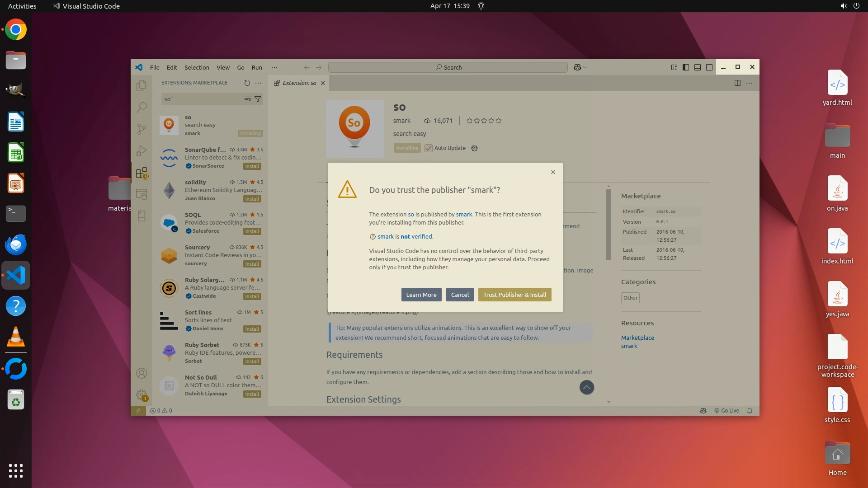
Task: Click notifications bell in status bar
Action: point(750,411)
